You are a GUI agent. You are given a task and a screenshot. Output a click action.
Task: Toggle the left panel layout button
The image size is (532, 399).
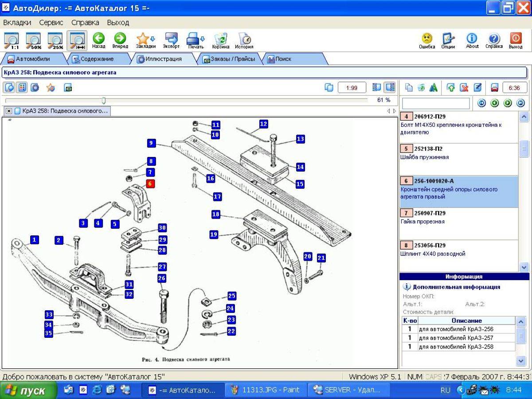point(377,87)
